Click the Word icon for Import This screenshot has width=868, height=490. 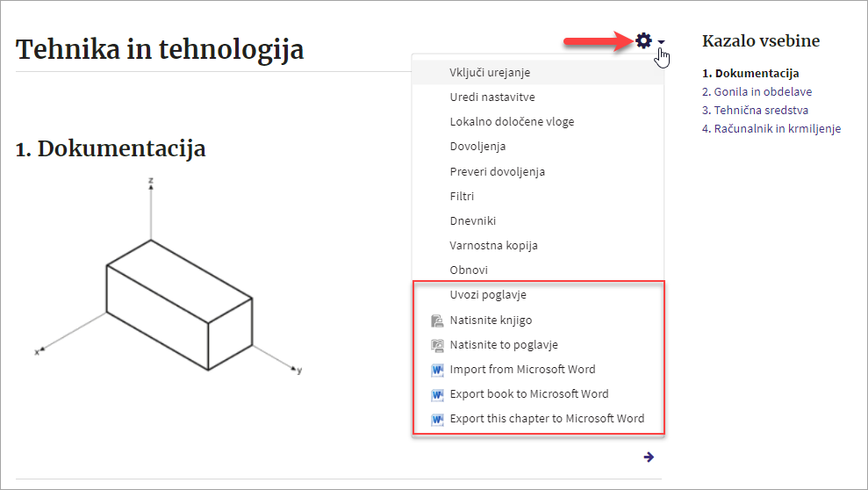437,370
